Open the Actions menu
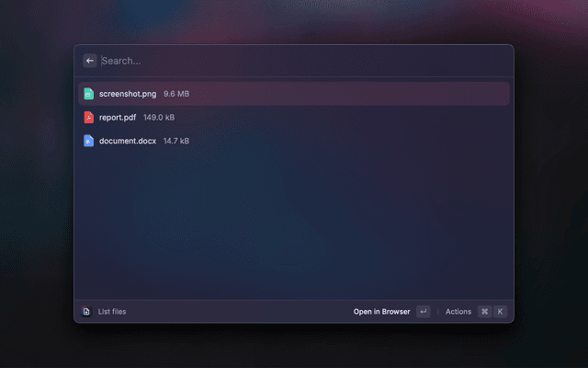 click(x=458, y=311)
